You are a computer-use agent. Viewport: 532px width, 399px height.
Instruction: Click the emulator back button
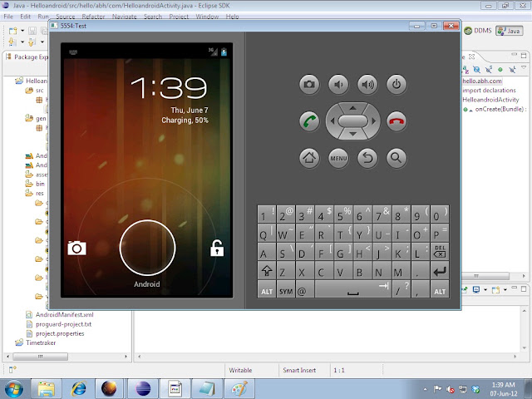tap(367, 158)
